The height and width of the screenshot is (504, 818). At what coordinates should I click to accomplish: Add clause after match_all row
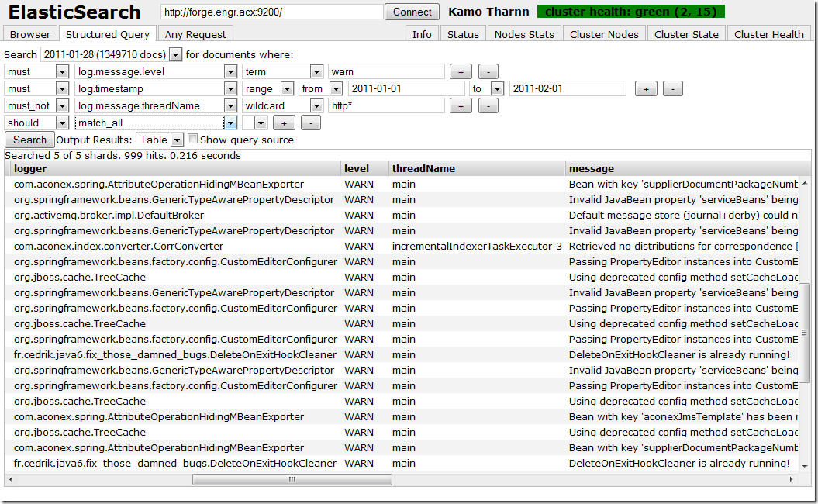tap(284, 123)
